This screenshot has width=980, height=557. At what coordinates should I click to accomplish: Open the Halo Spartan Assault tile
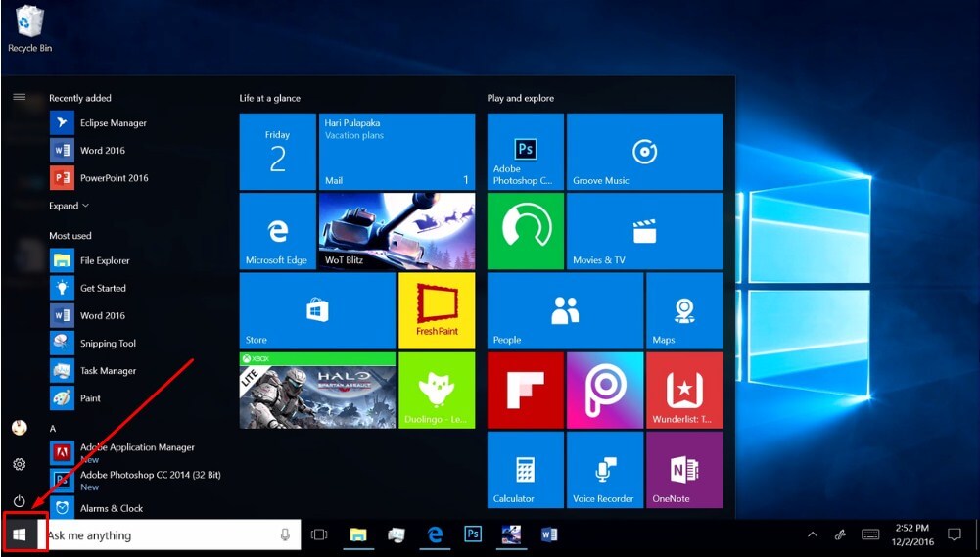point(317,390)
